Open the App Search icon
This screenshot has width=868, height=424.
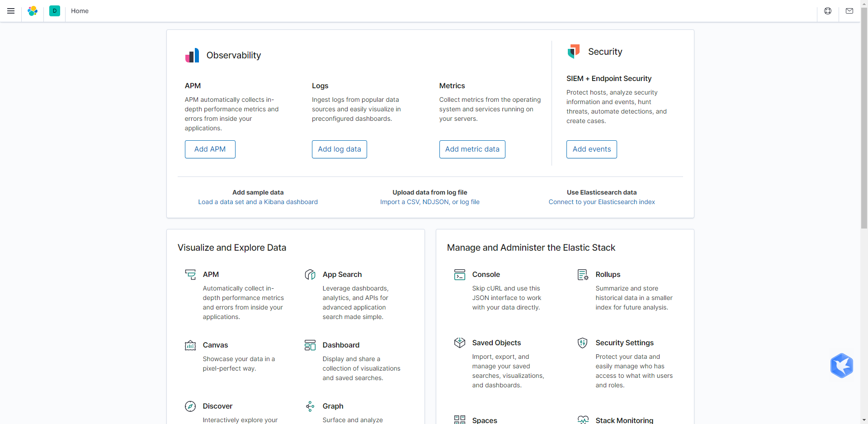310,274
